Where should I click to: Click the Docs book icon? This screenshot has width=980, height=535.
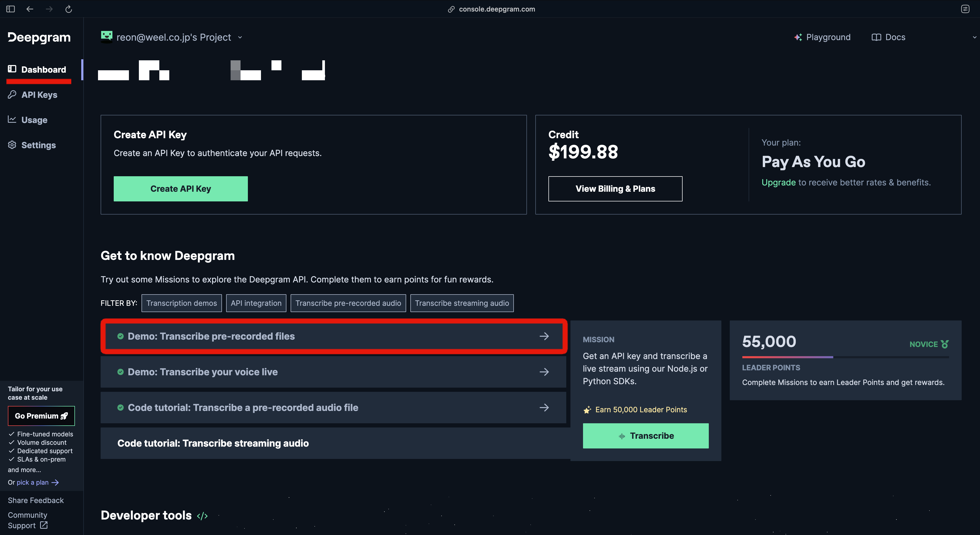pos(876,37)
